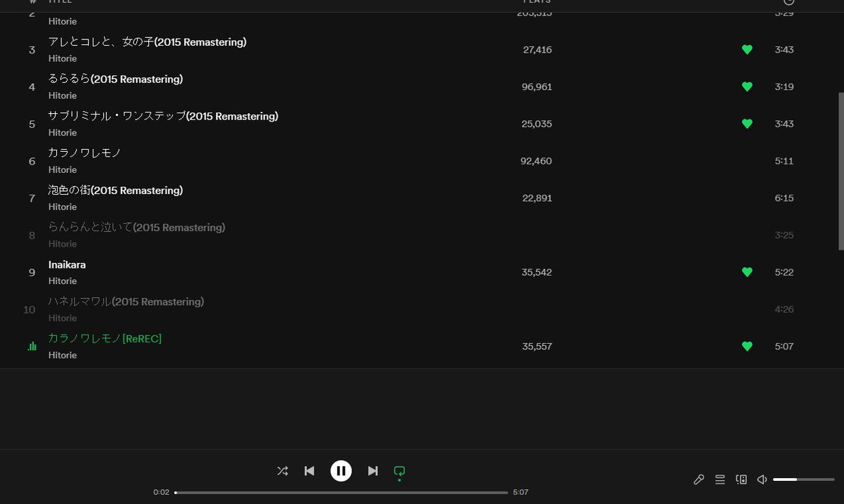
Task: Toggle the heart on カラノワレモノ[ReREC]
Action: (747, 347)
